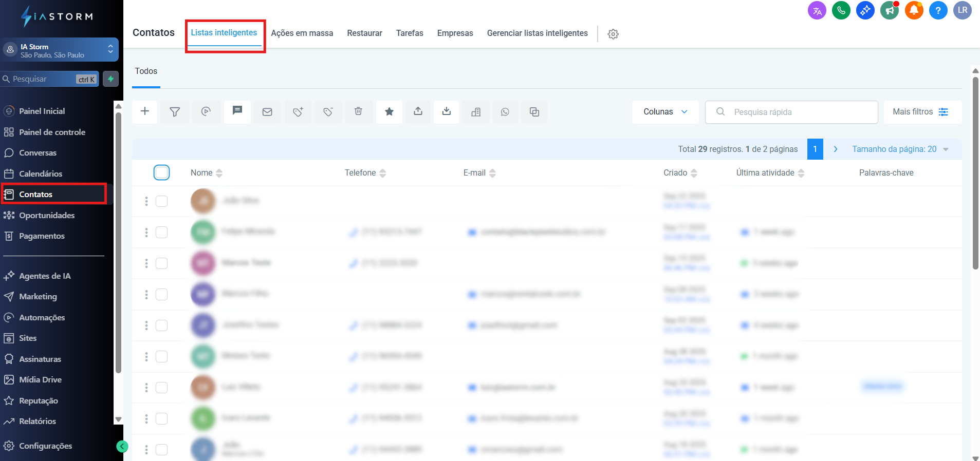The image size is (980, 461).
Task: Toggle the select-all contacts checkbox
Action: 161,172
